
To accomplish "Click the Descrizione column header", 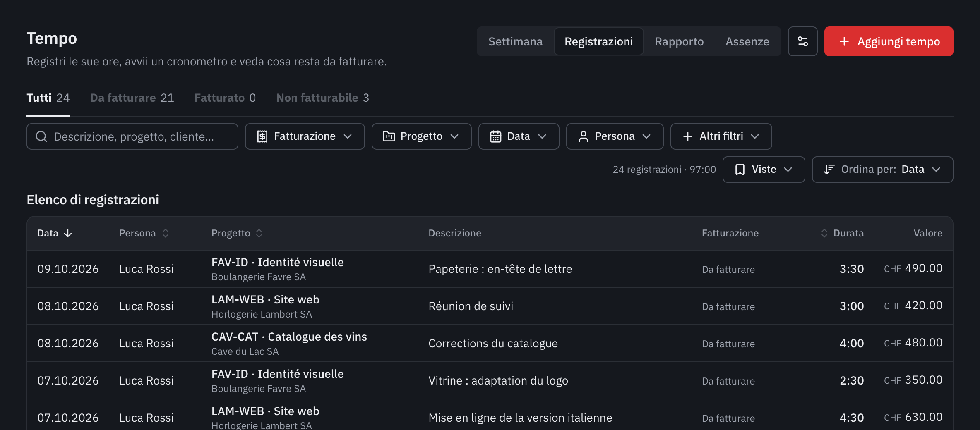I will tap(454, 233).
